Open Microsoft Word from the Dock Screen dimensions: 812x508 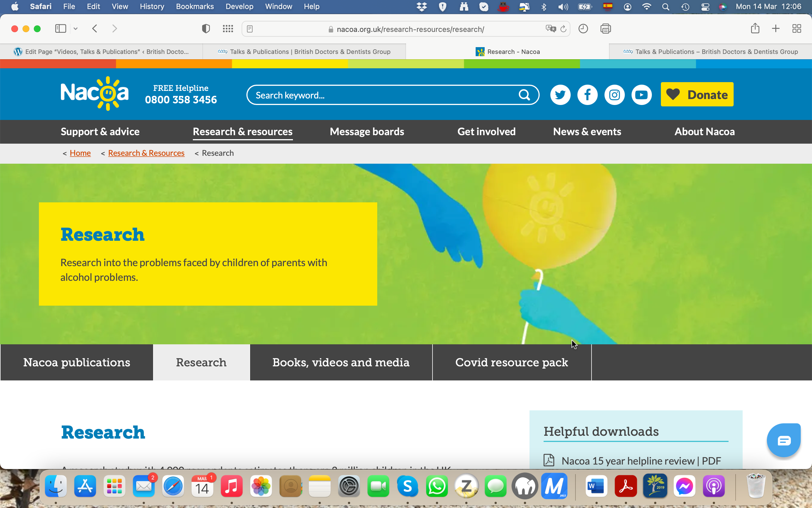point(596,486)
